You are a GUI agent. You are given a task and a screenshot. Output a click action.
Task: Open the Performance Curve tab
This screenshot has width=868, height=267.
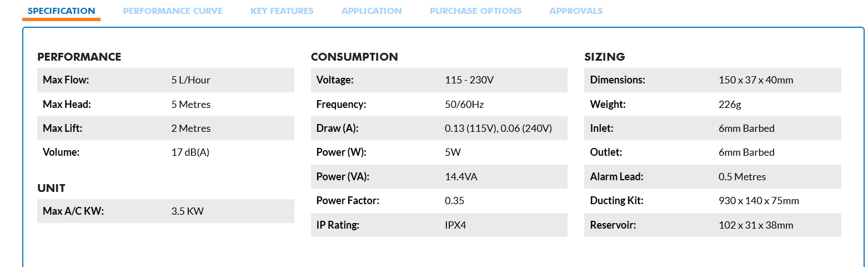tap(173, 11)
